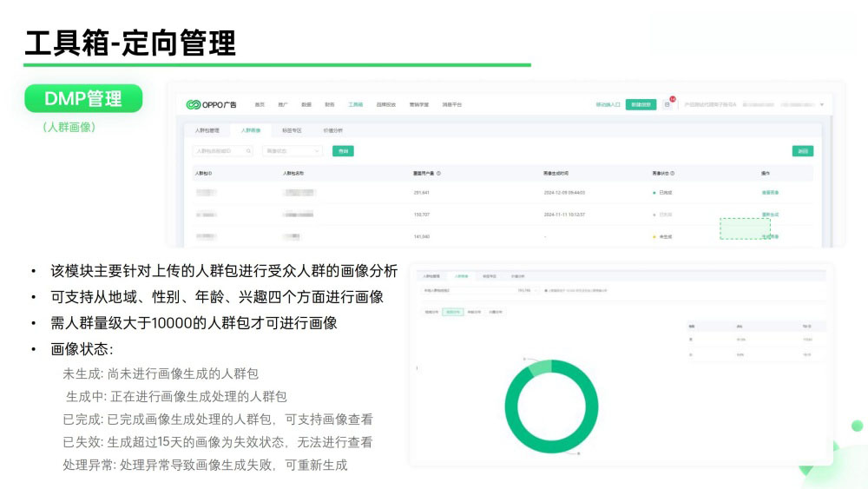Select 兴趣分布 sub-tab in lower screenshot
The image size is (868, 489).
coord(496,312)
